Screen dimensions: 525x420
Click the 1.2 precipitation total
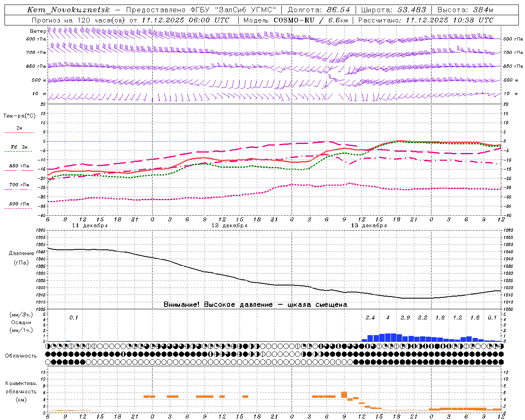[457, 317]
